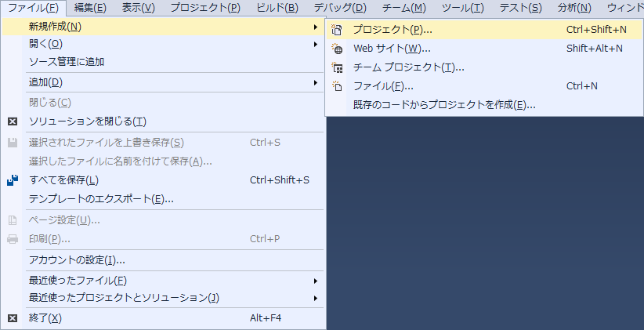Open the 編集 menu
The height and width of the screenshot is (330, 644).
pos(90,8)
